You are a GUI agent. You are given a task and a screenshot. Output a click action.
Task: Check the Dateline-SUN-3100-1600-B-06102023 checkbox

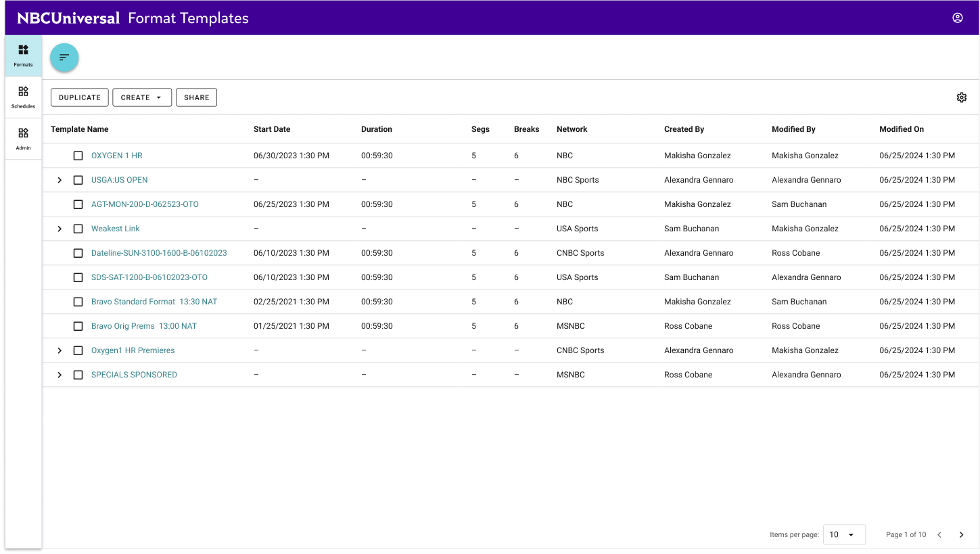[78, 253]
